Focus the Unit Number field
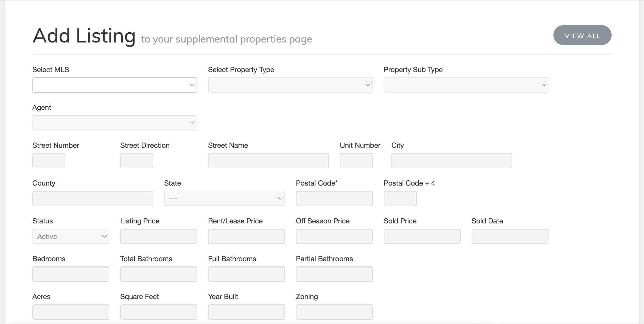Screen dimensions: 644x324 [356, 161]
